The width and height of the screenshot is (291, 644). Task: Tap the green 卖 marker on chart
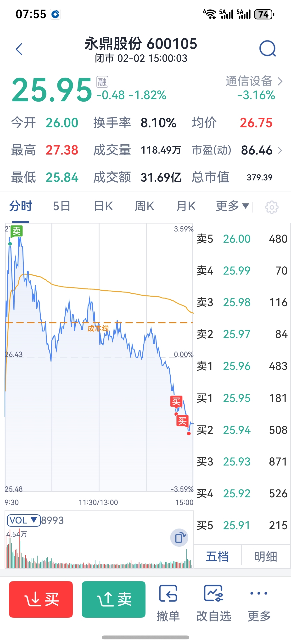[x=17, y=231]
